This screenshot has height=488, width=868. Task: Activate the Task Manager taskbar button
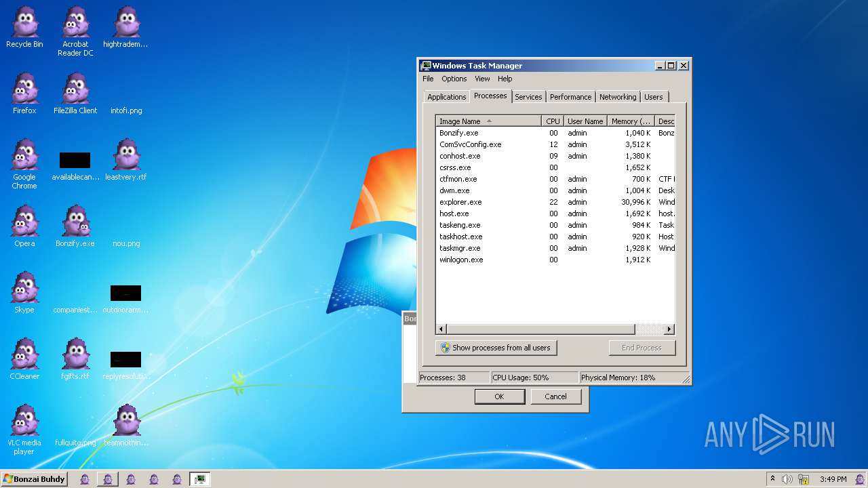click(x=199, y=479)
